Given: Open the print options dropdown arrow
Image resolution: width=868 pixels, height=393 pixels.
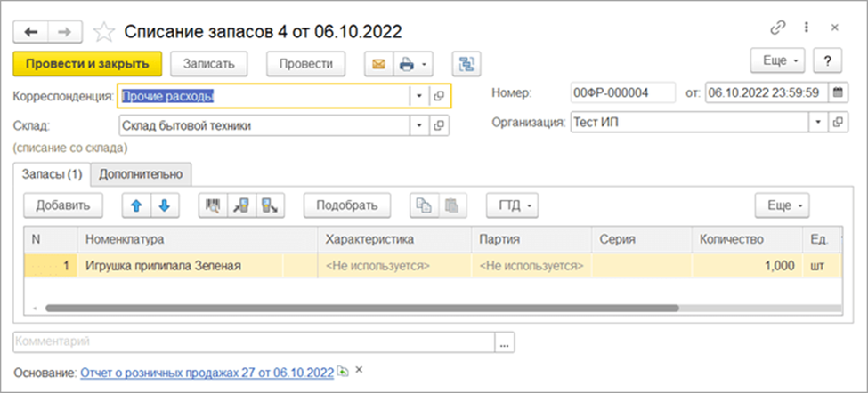Looking at the screenshot, I should [x=425, y=64].
